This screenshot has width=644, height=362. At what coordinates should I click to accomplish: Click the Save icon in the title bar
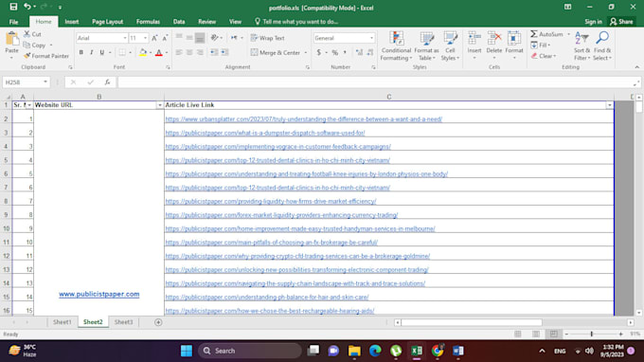[13, 7]
